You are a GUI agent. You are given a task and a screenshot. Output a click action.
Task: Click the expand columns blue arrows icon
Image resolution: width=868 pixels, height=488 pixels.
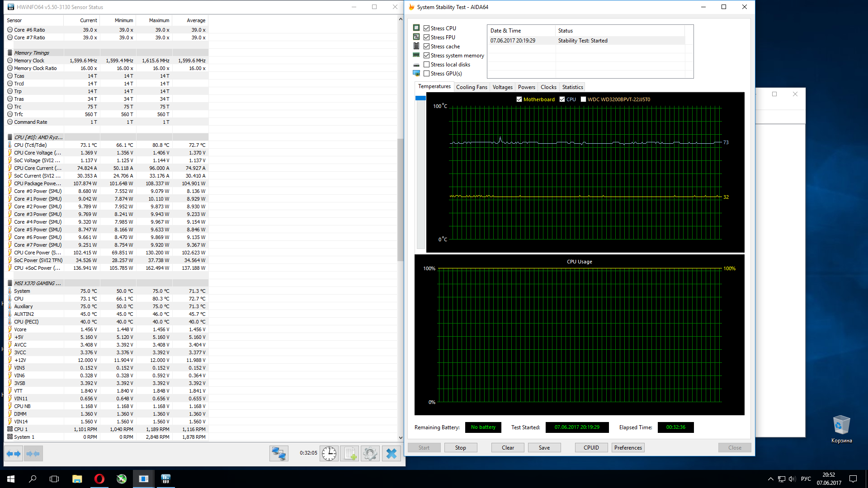point(14,454)
